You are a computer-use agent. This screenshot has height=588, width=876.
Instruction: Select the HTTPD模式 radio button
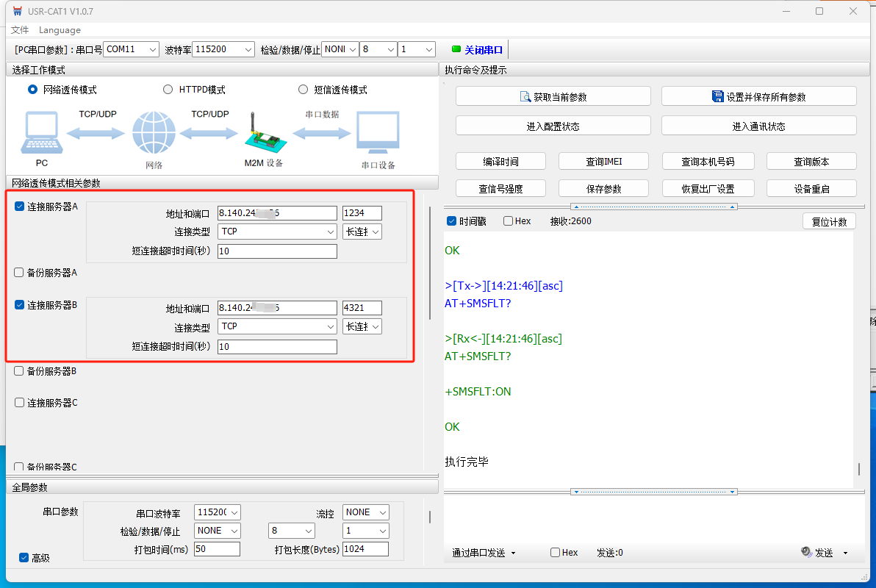coord(168,90)
